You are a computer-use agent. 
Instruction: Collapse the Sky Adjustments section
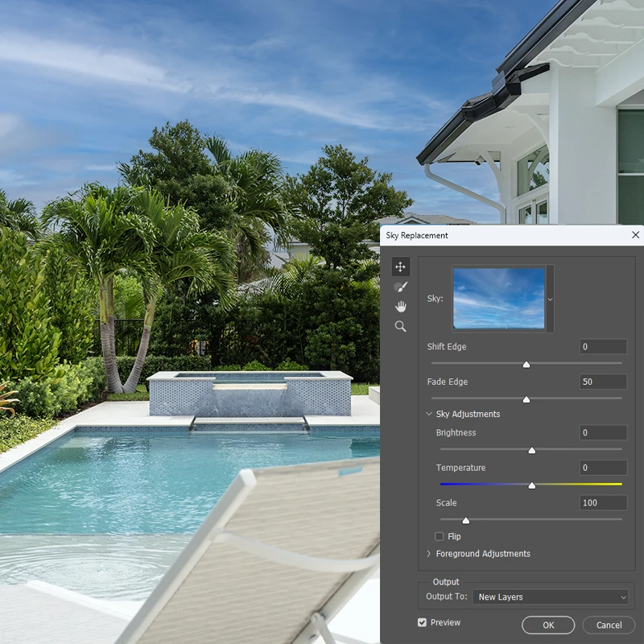[429, 414]
